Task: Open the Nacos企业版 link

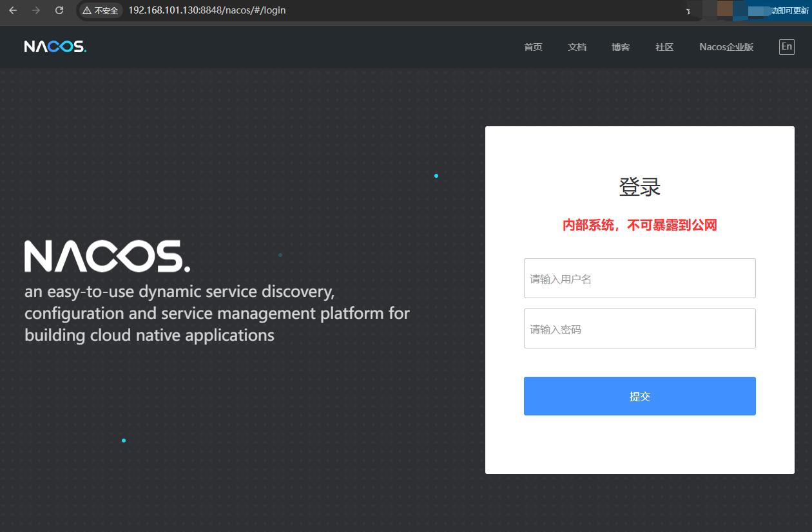Action: [x=726, y=46]
